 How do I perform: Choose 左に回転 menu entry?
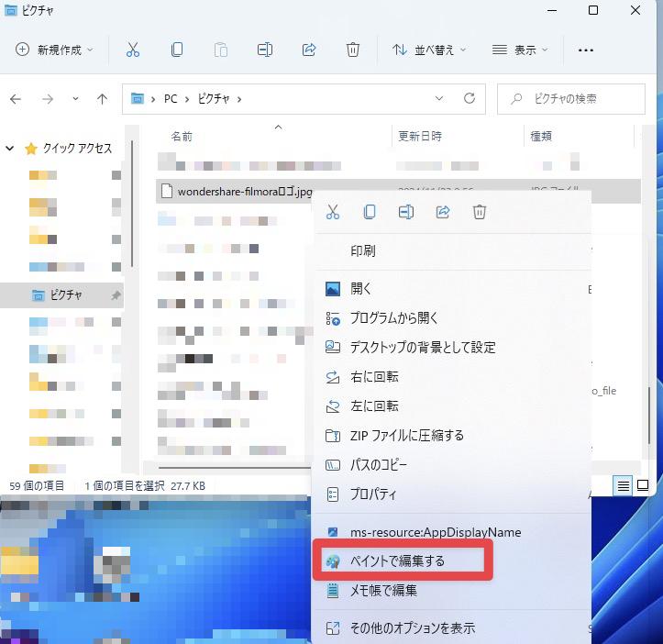click(453, 406)
